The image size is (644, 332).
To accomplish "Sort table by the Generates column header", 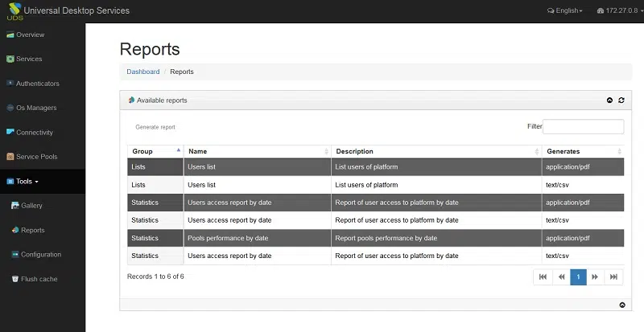I will (583, 151).
